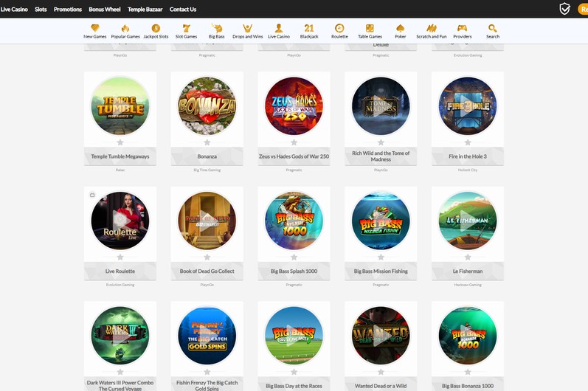Play the Live Roulette thumbnail
This screenshot has width=588, height=391.
[120, 221]
